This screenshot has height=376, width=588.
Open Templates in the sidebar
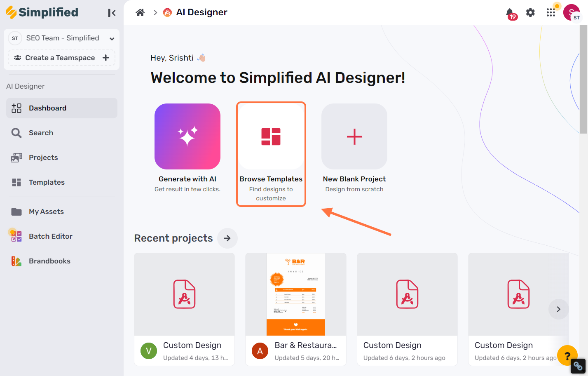[x=62, y=182]
